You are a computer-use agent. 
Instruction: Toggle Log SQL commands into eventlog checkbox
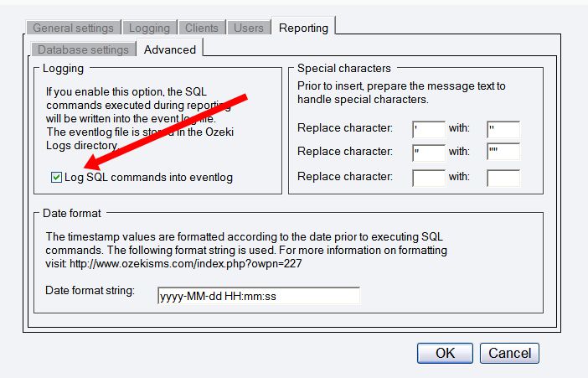click(x=56, y=177)
